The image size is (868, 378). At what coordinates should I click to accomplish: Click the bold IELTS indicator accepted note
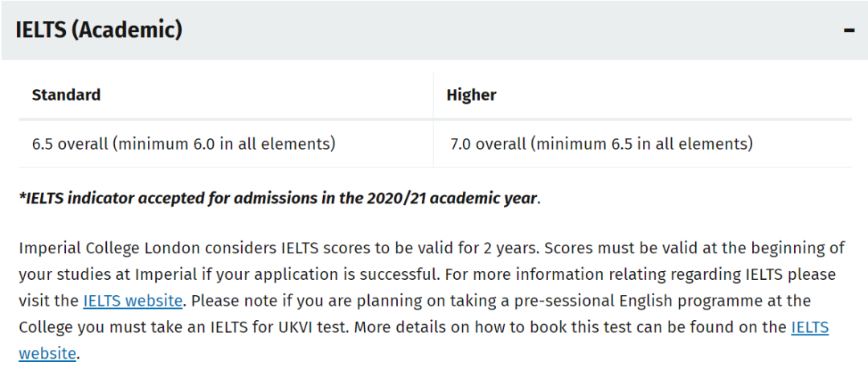coord(280,199)
